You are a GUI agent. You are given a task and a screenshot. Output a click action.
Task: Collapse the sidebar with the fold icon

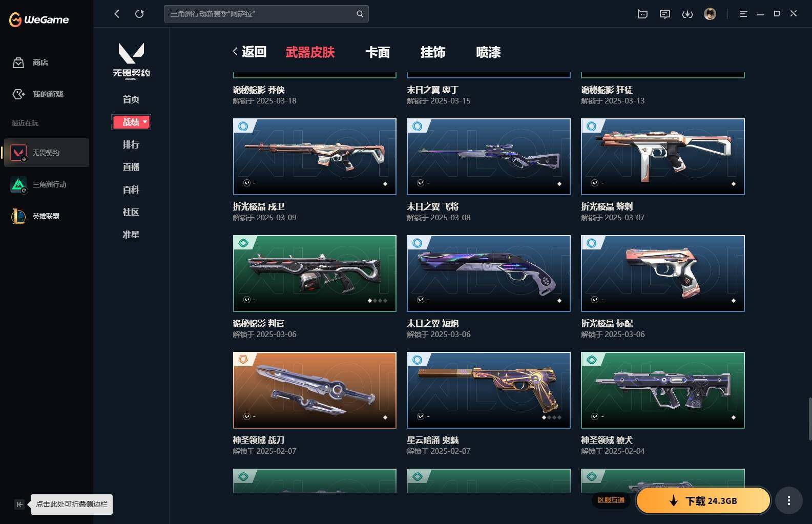click(19, 505)
